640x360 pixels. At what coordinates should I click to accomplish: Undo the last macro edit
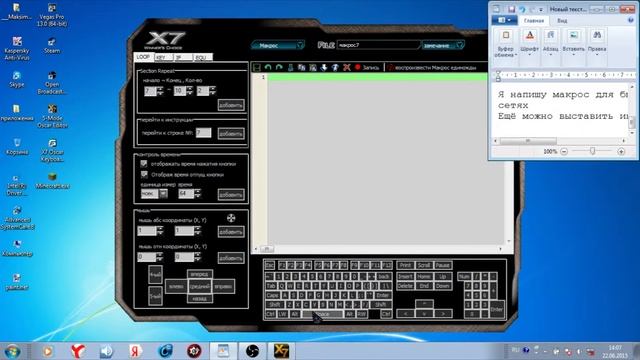268,67
